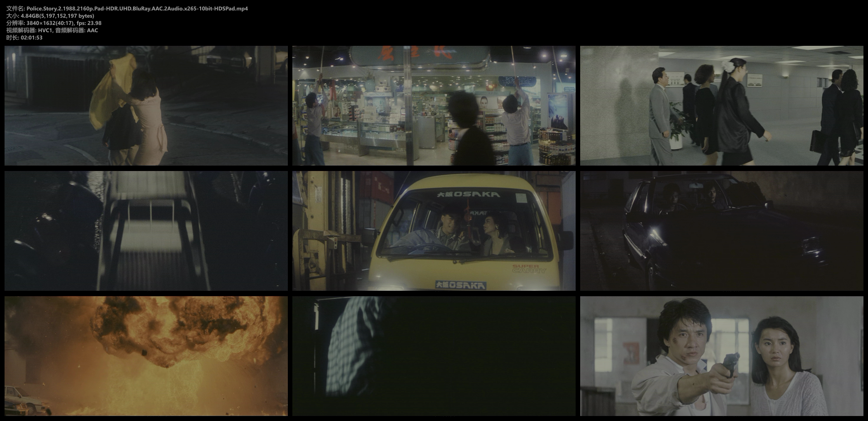868x421 pixels.
Task: Click the OSAKA license plate on van
Action: click(460, 285)
